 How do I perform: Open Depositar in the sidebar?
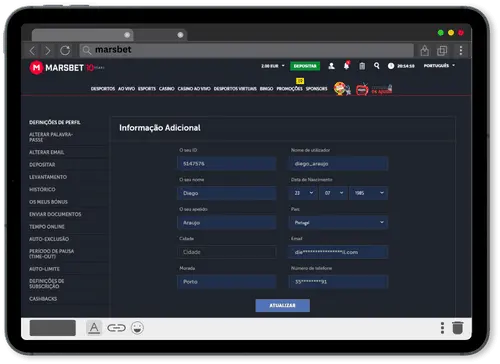point(42,165)
